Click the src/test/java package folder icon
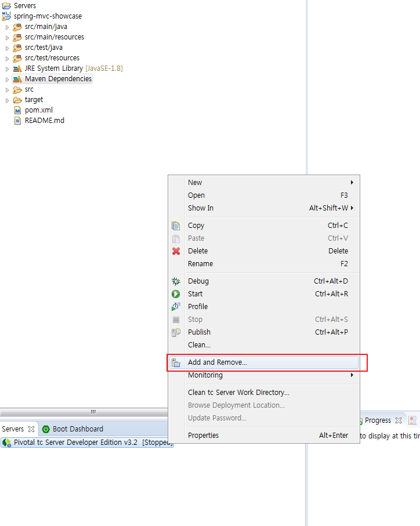Image resolution: width=420 pixels, height=526 pixels. coord(17,48)
